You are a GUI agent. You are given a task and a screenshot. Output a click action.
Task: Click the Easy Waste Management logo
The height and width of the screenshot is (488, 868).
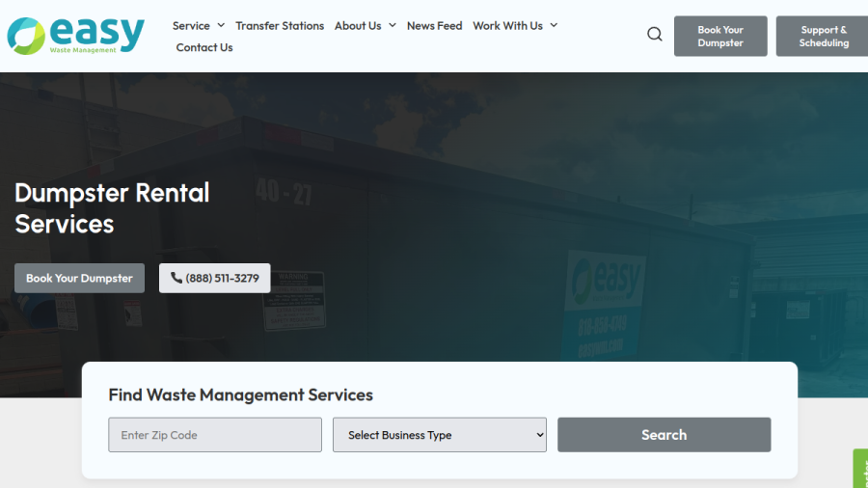[76, 36]
